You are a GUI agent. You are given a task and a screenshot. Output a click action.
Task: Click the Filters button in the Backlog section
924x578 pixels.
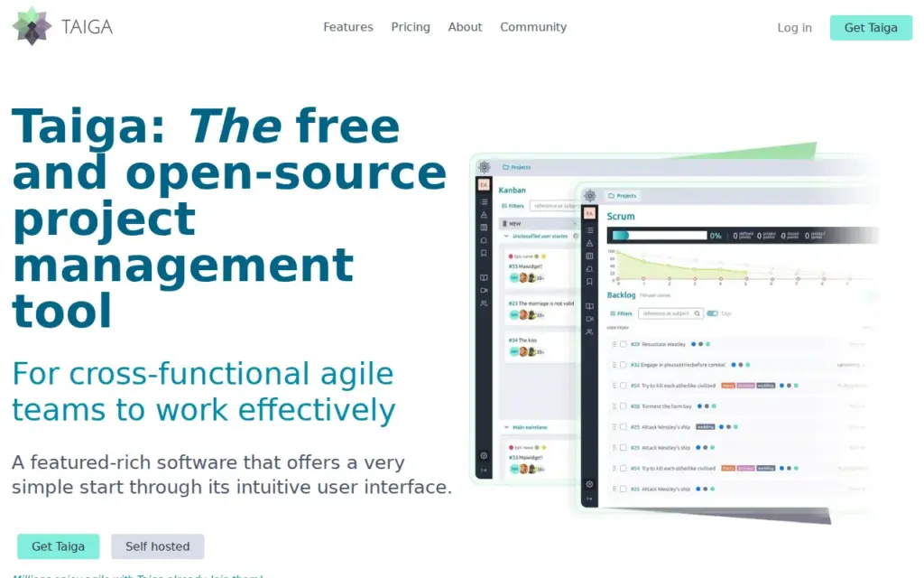click(621, 313)
